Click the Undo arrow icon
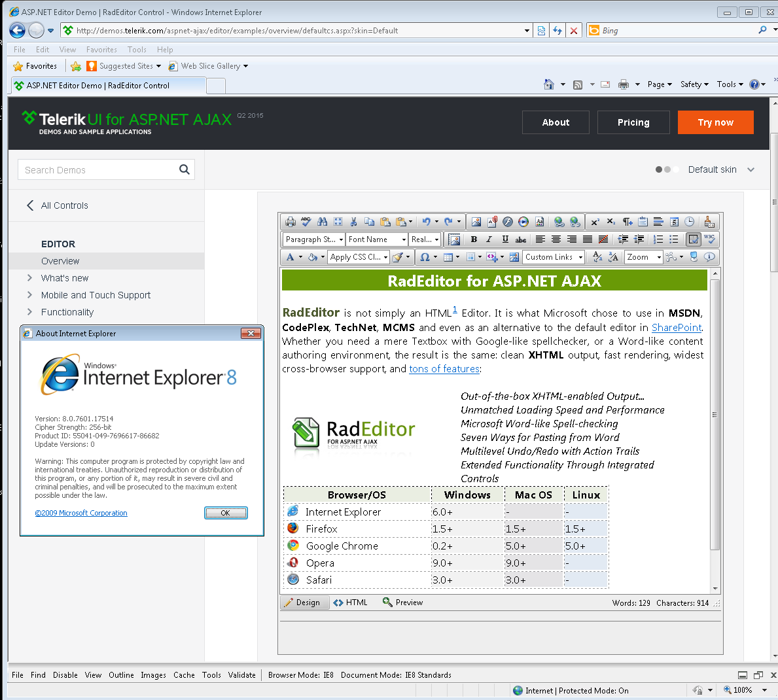778x700 pixels. (x=426, y=222)
